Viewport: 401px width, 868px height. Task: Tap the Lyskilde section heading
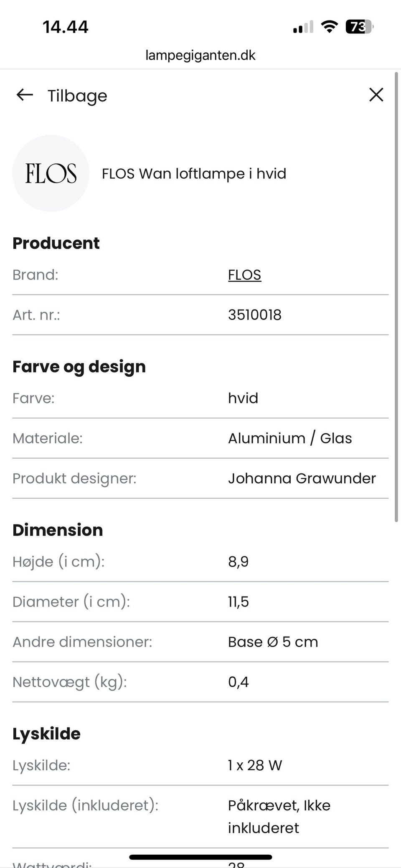click(46, 734)
